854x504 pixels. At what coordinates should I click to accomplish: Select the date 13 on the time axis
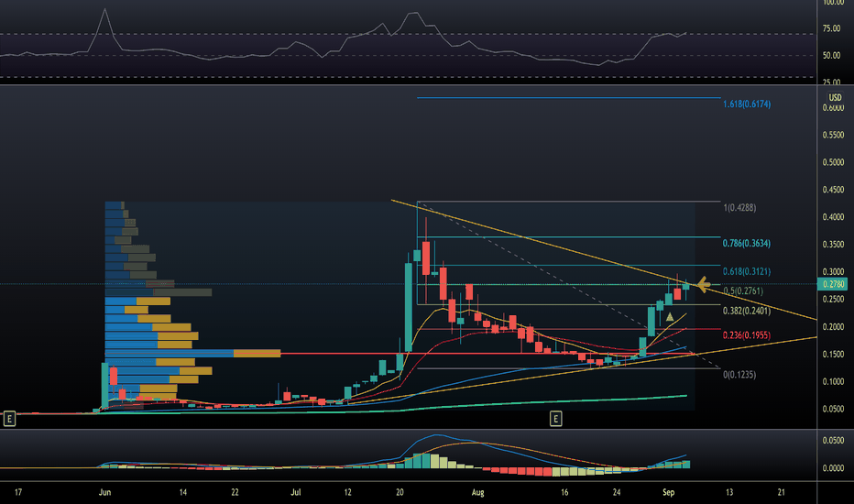pyautogui.click(x=729, y=493)
